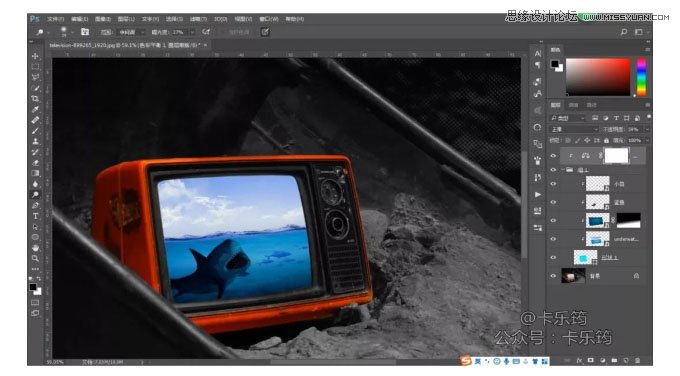Screen dimensions: 680x376
Task: Open the layer blend mode dropdown
Action: 574,129
